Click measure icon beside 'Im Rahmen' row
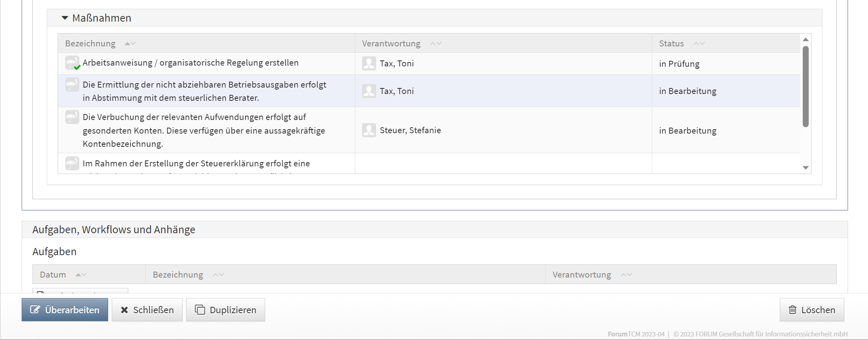 pyautogui.click(x=72, y=163)
